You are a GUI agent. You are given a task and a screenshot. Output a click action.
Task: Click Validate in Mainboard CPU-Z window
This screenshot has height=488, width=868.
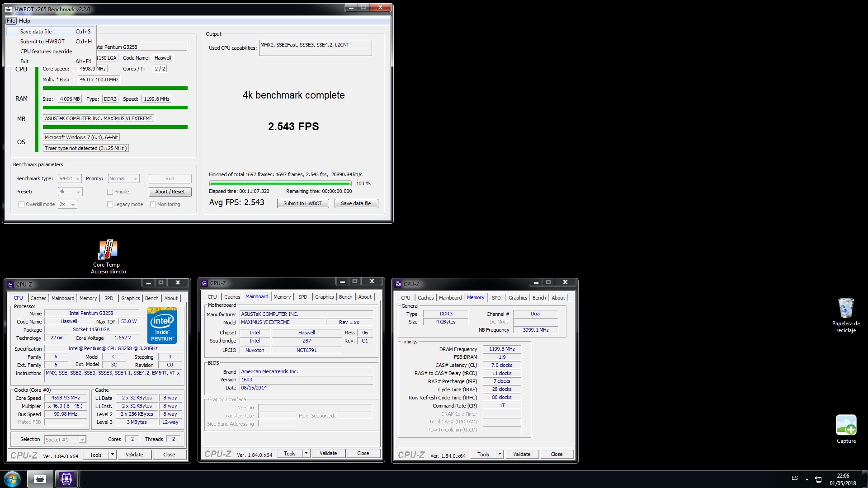click(x=328, y=453)
